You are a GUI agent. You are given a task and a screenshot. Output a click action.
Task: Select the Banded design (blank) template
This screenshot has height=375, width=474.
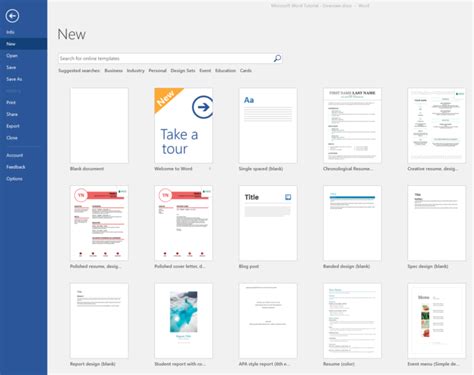tap(352, 223)
